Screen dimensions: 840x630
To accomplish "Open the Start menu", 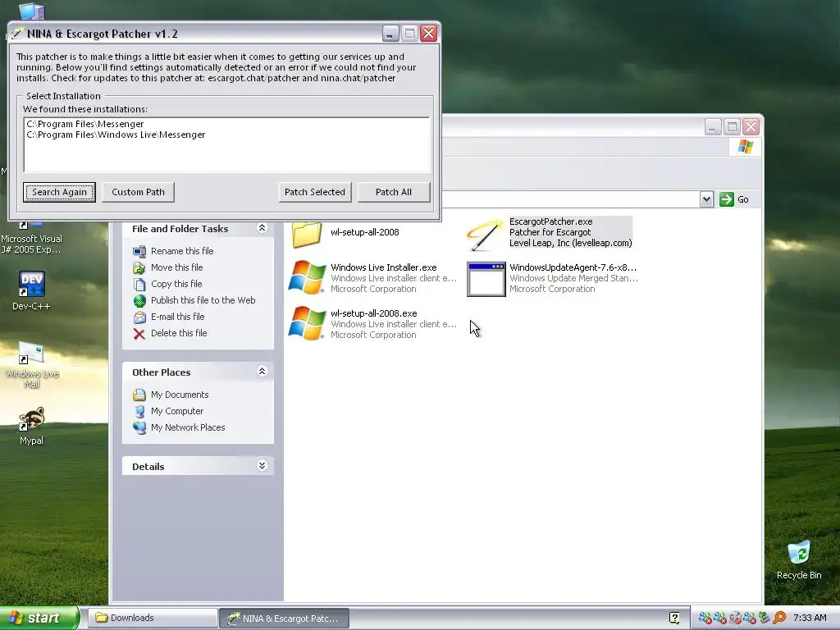I will 39,618.
